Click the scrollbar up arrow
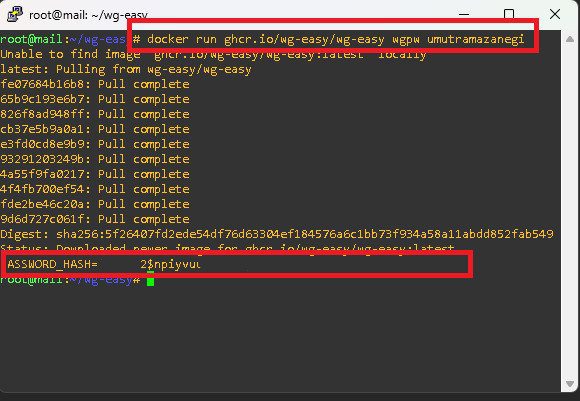This screenshot has width=580, height=401. (570, 39)
